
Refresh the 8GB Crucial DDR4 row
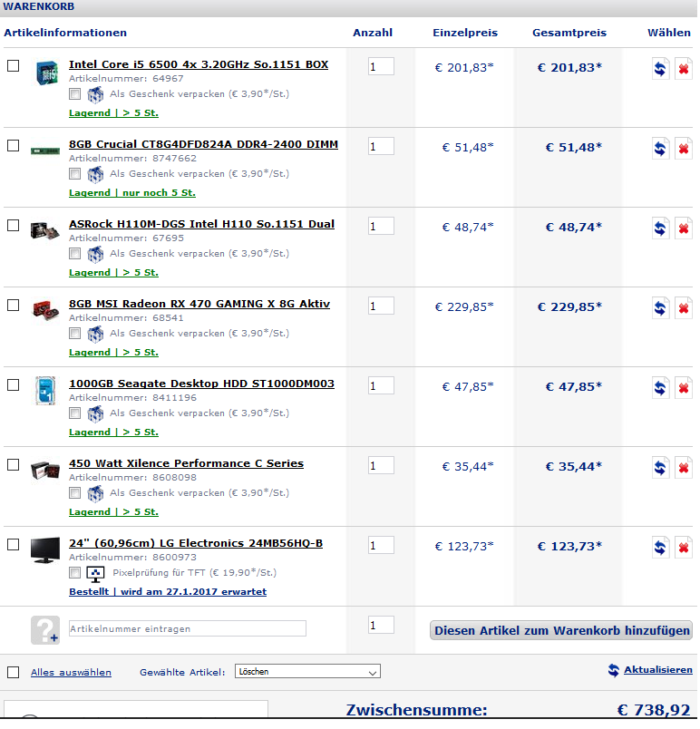(x=660, y=149)
